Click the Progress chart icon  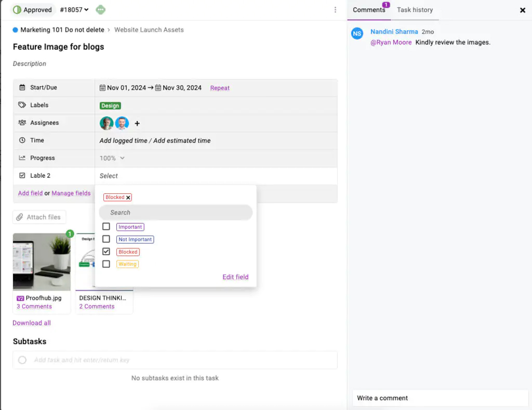[x=22, y=158]
